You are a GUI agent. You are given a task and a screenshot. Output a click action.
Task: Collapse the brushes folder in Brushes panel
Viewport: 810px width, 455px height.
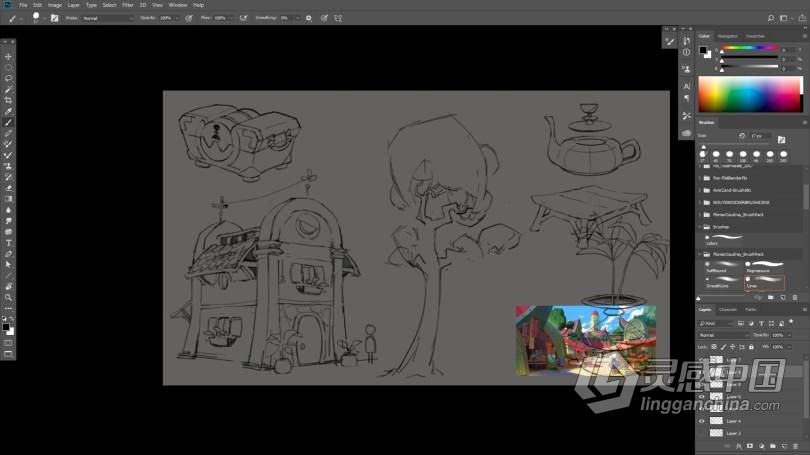coord(700,227)
